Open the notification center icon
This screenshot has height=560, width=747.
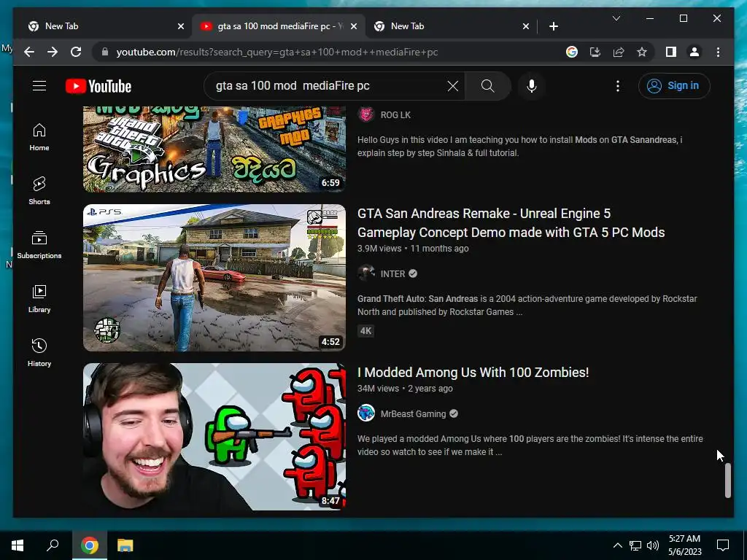[x=723, y=545]
